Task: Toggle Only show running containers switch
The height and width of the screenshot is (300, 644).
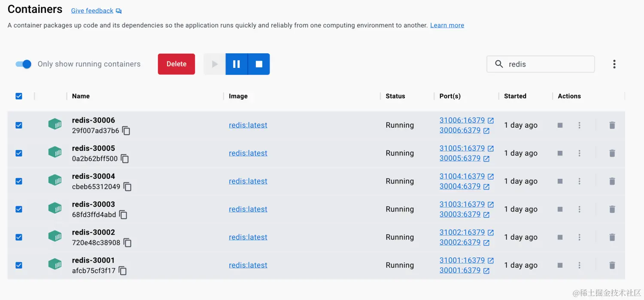Action: click(24, 64)
